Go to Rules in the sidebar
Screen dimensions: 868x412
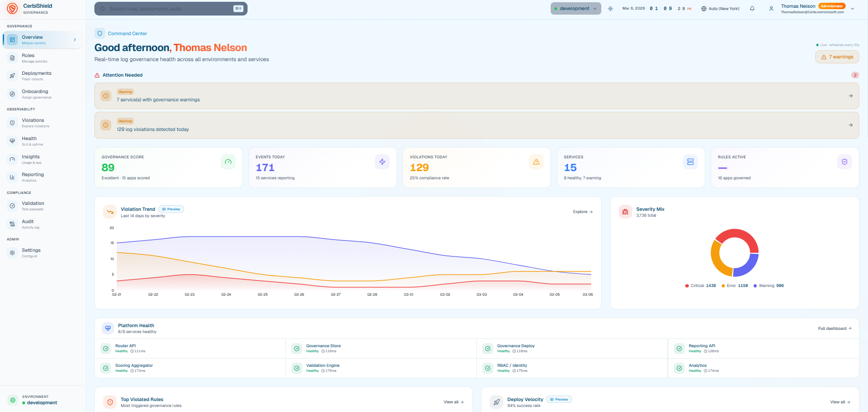(x=43, y=58)
